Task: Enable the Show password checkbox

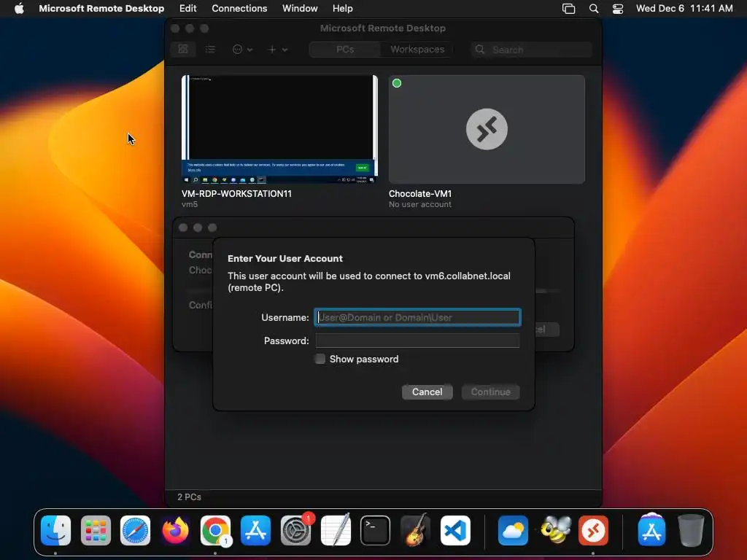Action: pos(320,359)
